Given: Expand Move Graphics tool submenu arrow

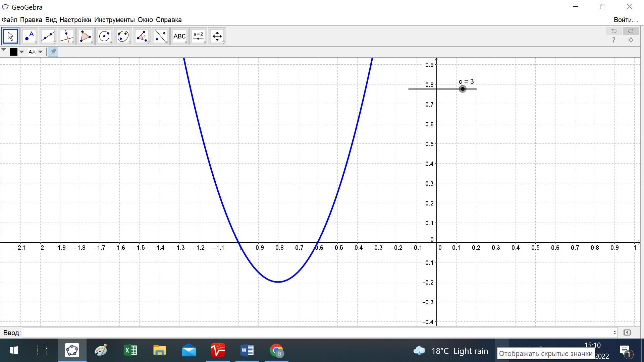Looking at the screenshot, I should tap(224, 43).
